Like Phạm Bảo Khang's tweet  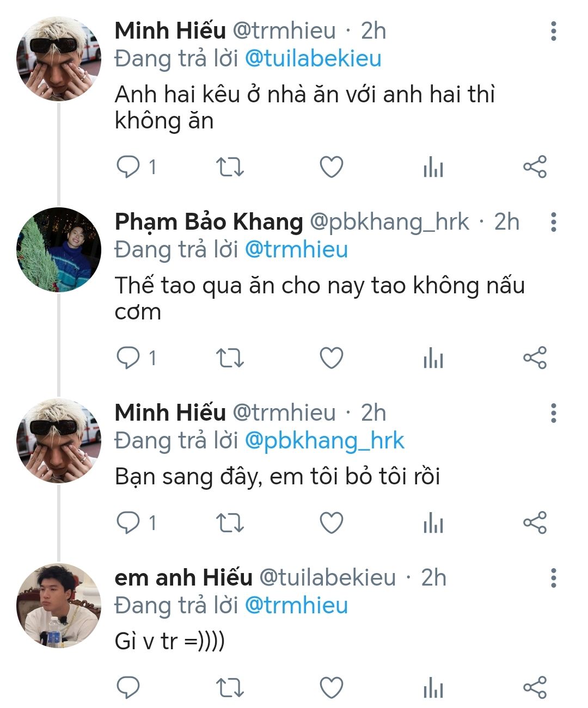pyautogui.click(x=331, y=358)
